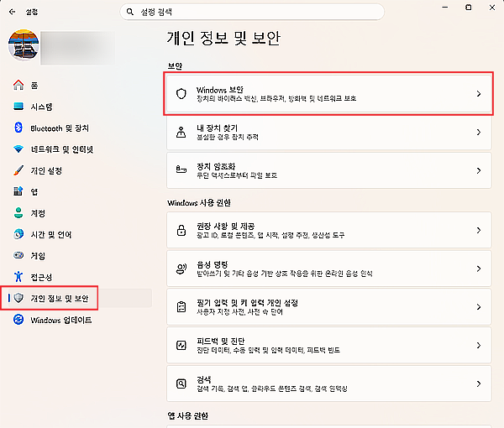Expand 검색 row chevron
Image resolution: width=504 pixels, height=428 pixels.
pos(479,384)
